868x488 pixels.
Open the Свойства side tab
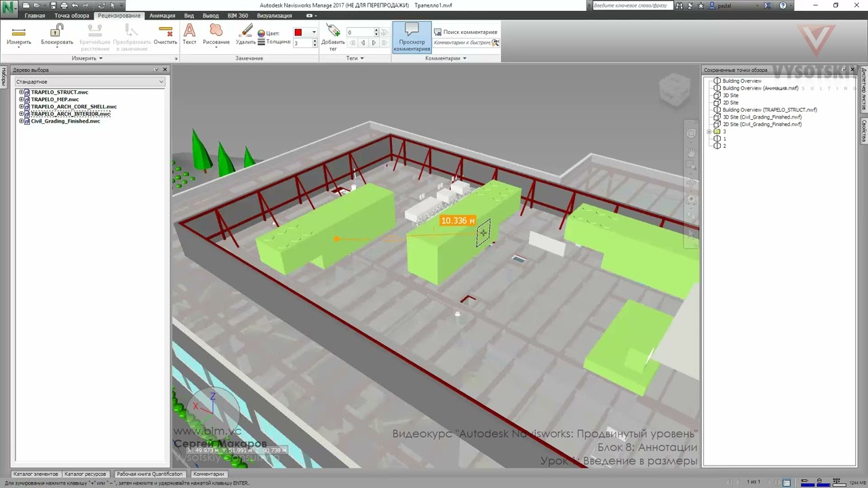click(864, 130)
